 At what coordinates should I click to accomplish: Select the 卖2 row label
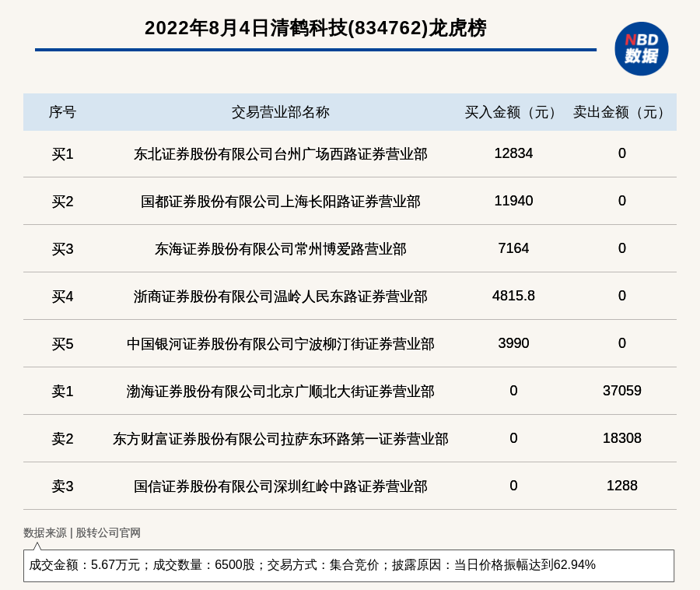pyautogui.click(x=62, y=438)
